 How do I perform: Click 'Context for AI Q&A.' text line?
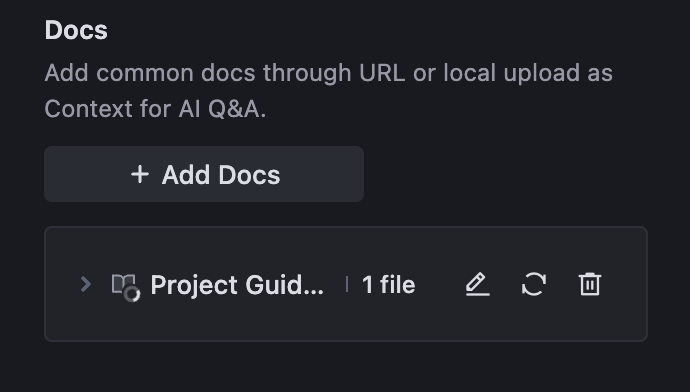pyautogui.click(x=155, y=109)
